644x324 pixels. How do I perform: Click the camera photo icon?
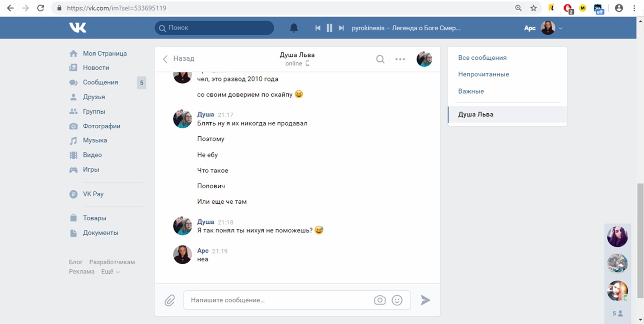click(380, 300)
